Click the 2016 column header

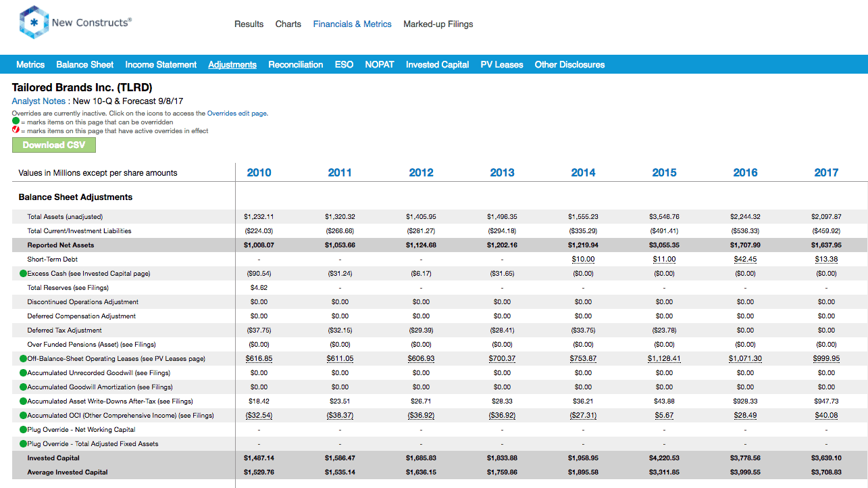click(x=745, y=172)
